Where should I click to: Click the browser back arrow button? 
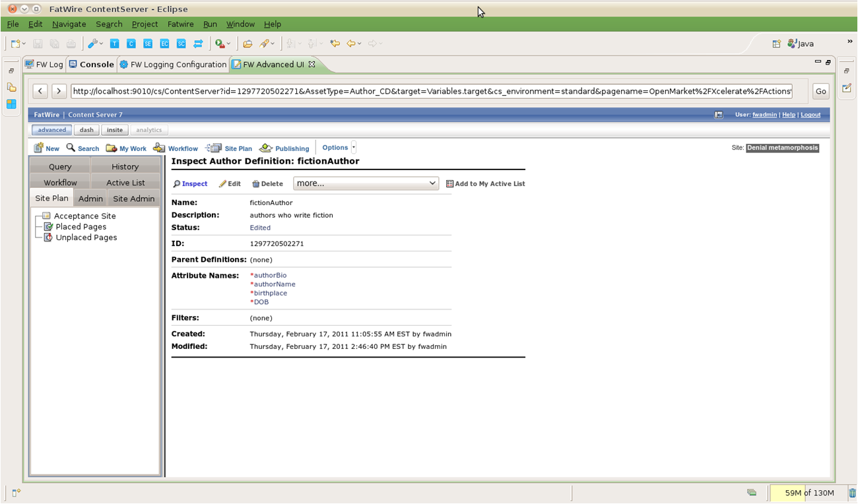tap(40, 92)
